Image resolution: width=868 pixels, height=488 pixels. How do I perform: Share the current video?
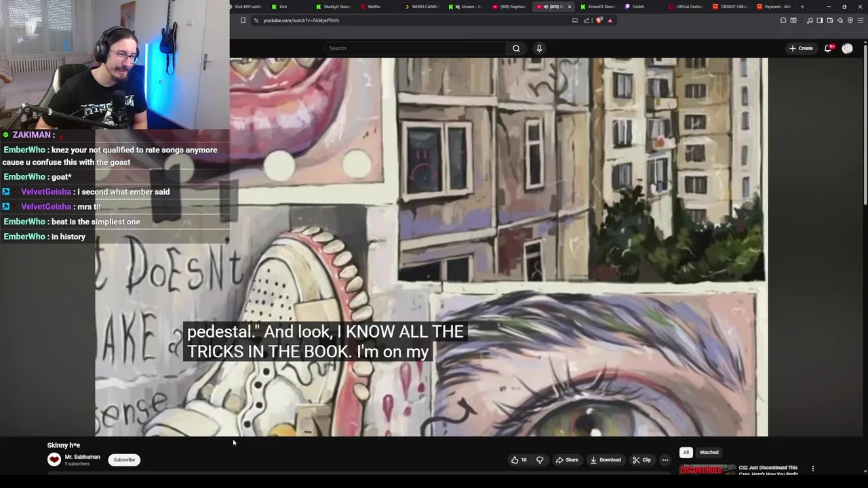pos(567,460)
